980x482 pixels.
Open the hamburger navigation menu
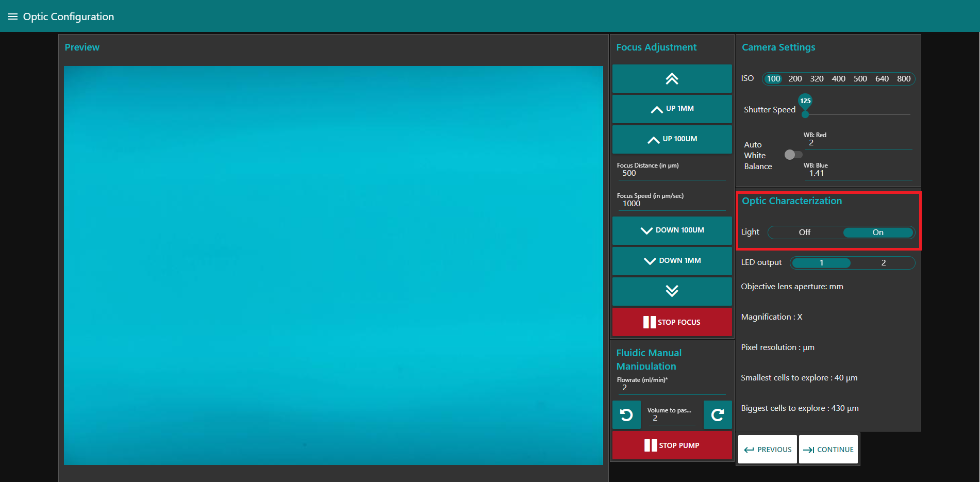point(13,16)
